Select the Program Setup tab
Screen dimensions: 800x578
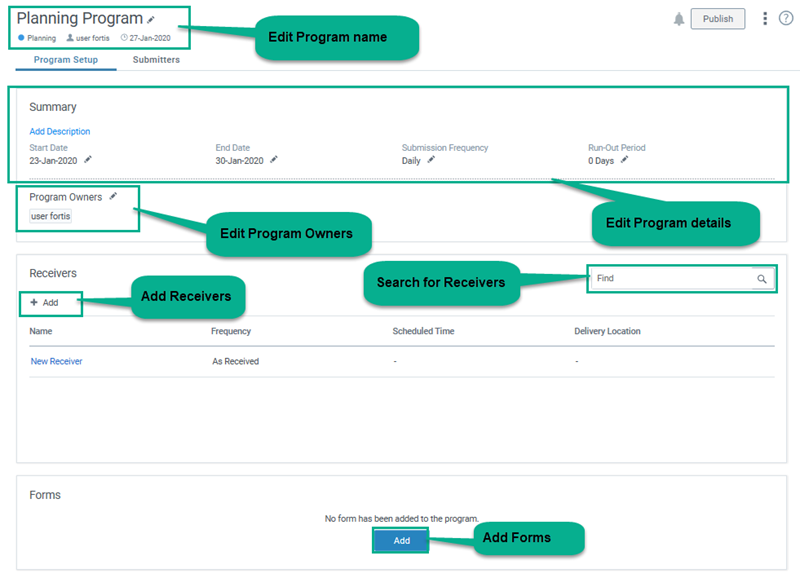(66, 60)
